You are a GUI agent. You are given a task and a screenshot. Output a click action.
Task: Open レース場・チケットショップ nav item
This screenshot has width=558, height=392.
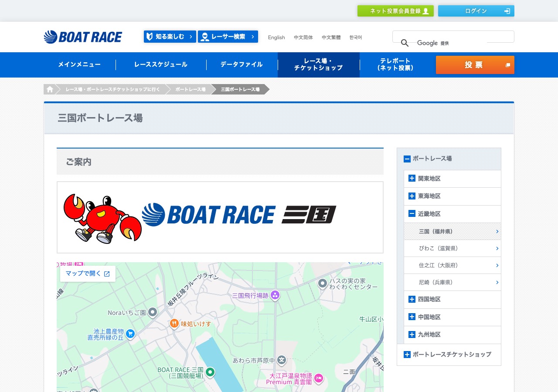coord(319,65)
